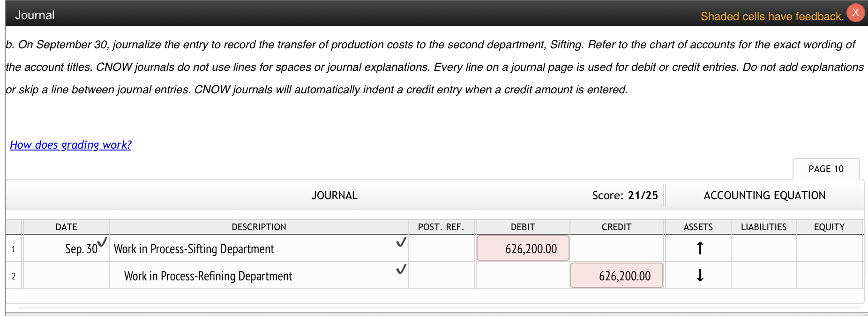
Task: Click the Liabilities cell on line 1
Action: pos(764,248)
